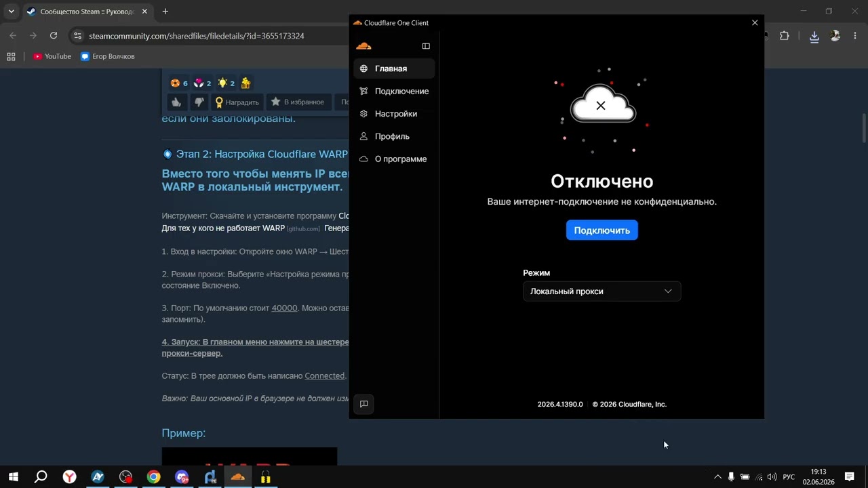Click the underlined port value 40000
The height and width of the screenshot is (488, 868).
[284, 308]
